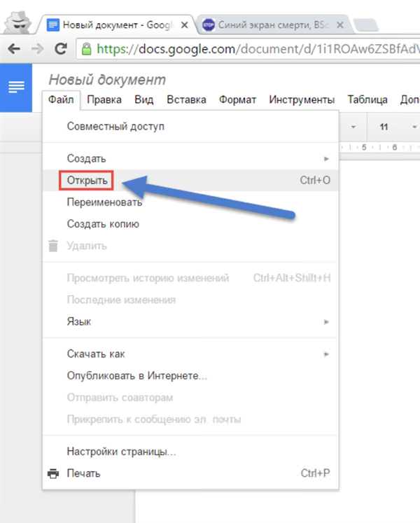The height and width of the screenshot is (523, 420).
Task: Select Создать копию menu entry
Action: 190,224
